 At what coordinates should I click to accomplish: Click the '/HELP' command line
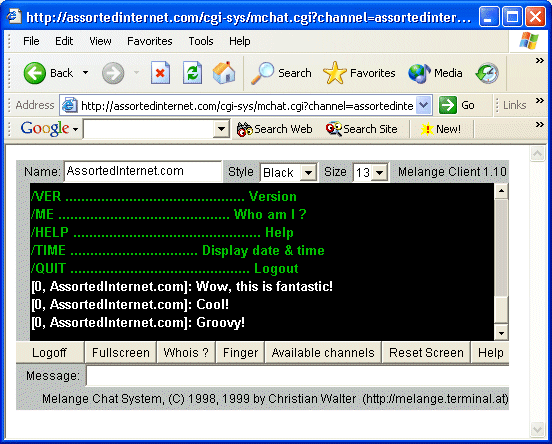(162, 232)
